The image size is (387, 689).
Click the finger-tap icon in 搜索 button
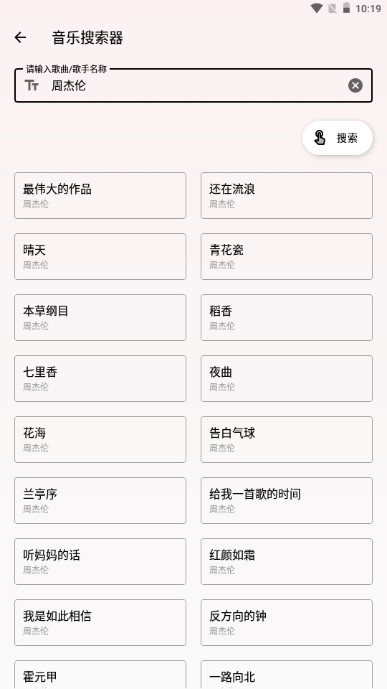coord(319,138)
